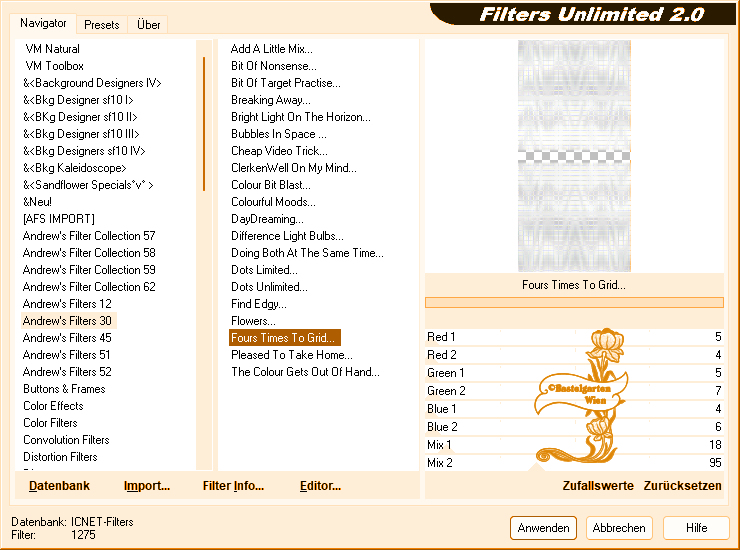The image size is (740, 550).
Task: Choose Colour Bit Blast... filter
Action: pyautogui.click(x=270, y=185)
